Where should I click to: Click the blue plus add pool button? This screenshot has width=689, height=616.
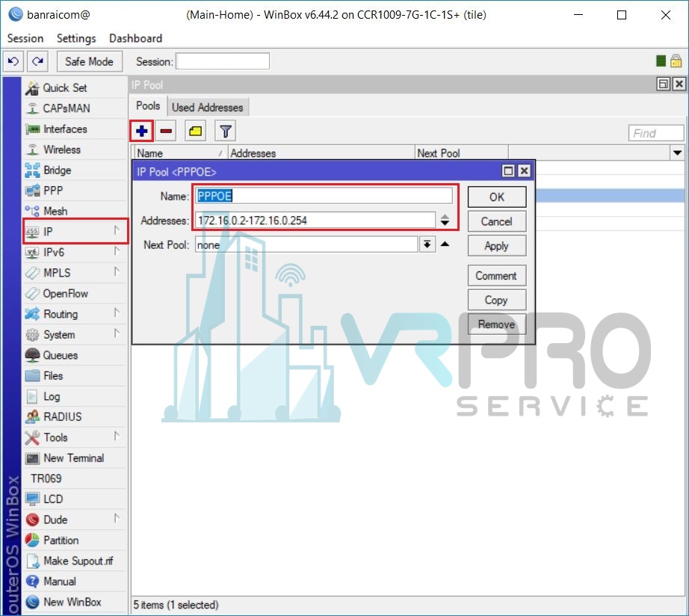(141, 131)
